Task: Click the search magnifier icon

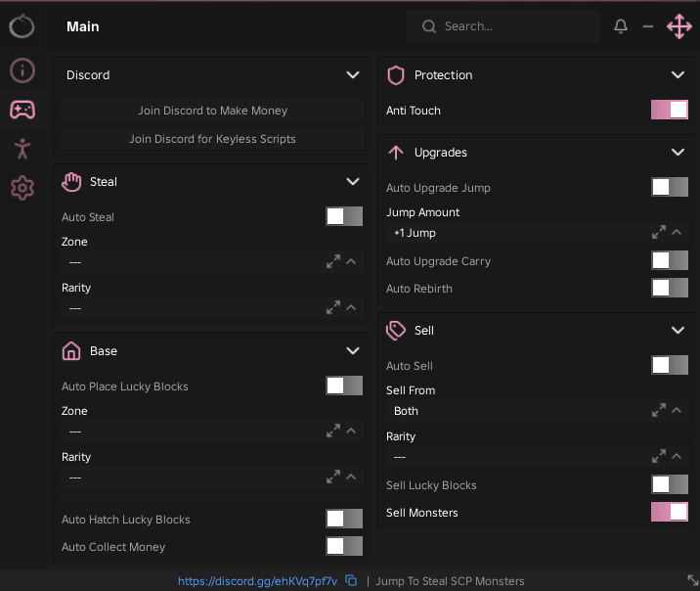Action: click(x=428, y=26)
